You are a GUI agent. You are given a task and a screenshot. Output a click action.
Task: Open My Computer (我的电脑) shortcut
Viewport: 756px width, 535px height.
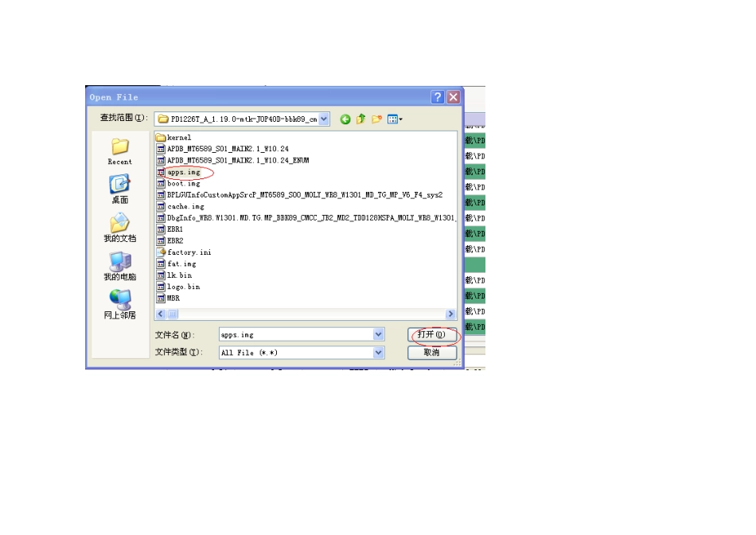[x=119, y=266]
